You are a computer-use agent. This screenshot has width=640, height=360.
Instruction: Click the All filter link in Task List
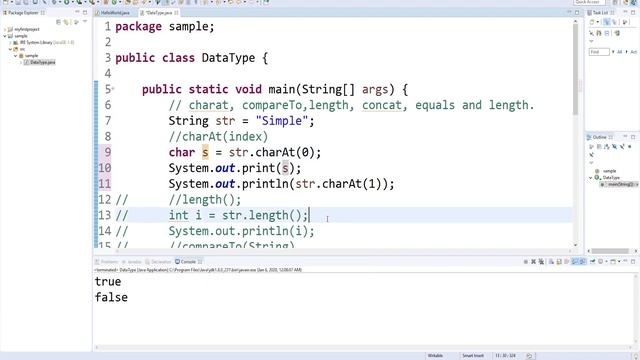tap(619, 52)
